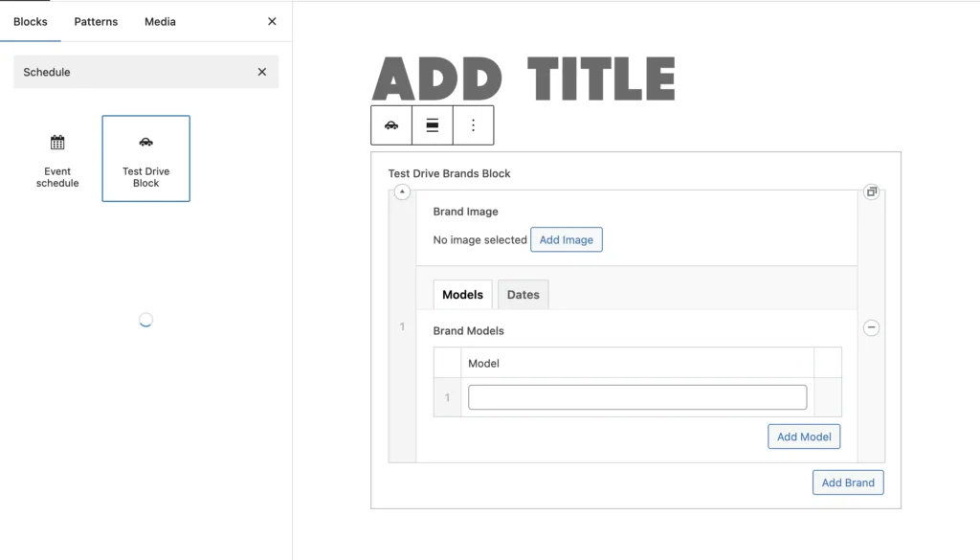Screen dimensions: 980x560
Task: Insert the Event schedule block
Action: 57,159
